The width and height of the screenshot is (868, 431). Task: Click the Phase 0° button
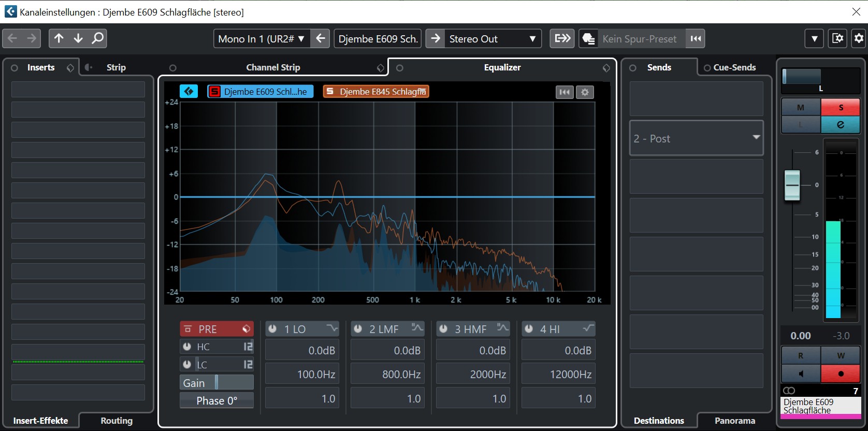tap(216, 400)
